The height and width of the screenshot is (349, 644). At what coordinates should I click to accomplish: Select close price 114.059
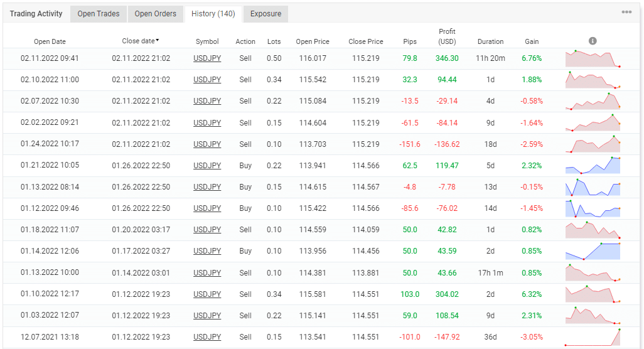pos(365,230)
